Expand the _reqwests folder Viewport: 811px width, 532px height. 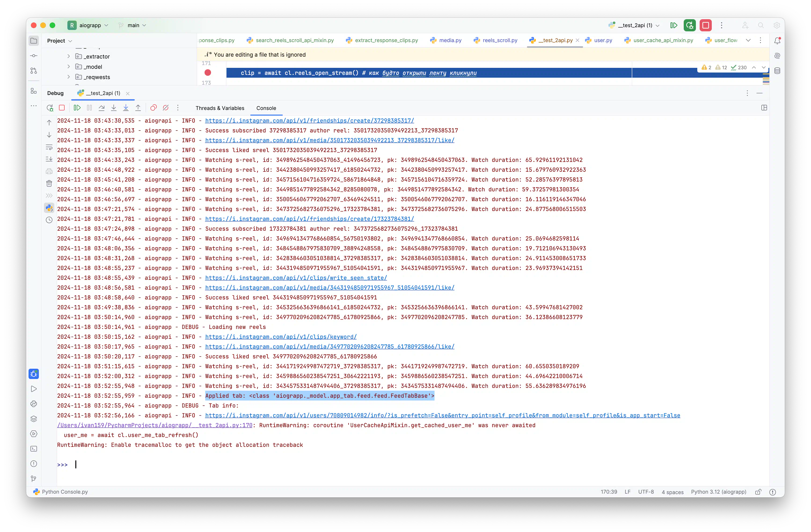[x=69, y=77]
